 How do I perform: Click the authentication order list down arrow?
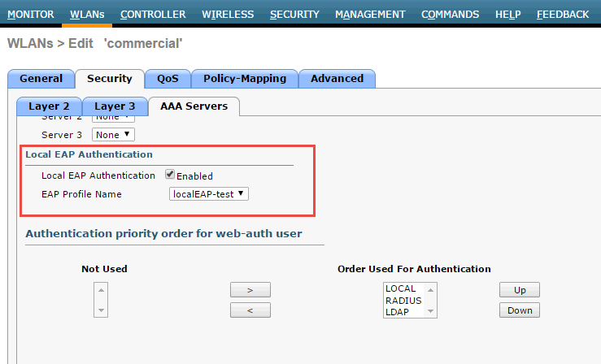click(x=430, y=311)
